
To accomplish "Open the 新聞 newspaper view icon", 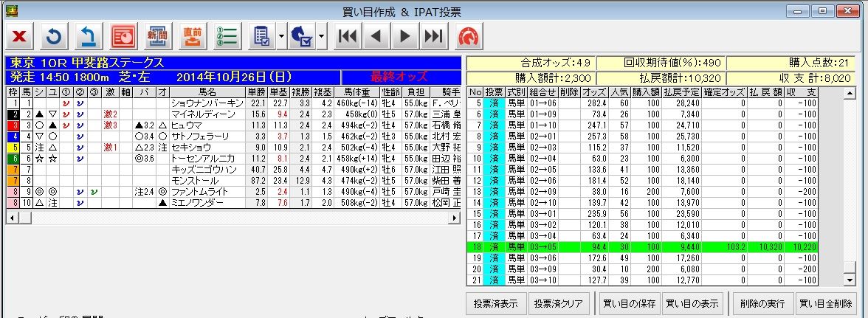I will pos(158,36).
